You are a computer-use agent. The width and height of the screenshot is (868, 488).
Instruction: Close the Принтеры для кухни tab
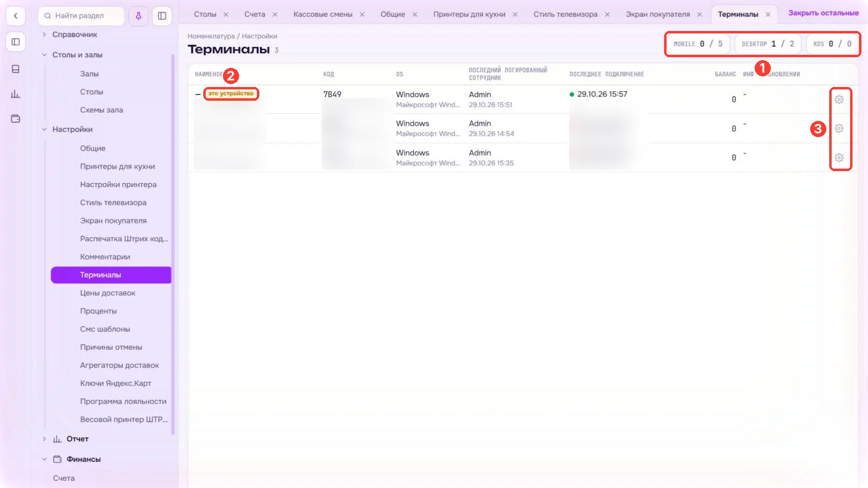(514, 14)
